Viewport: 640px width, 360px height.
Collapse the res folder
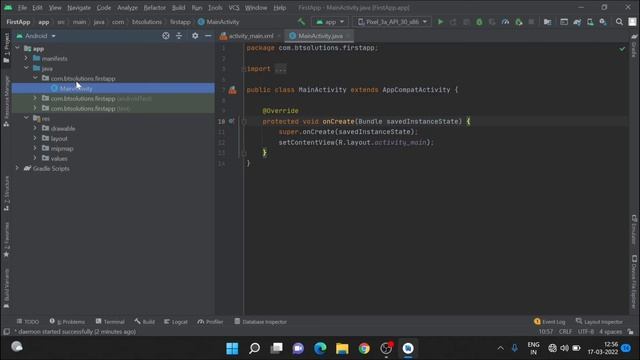[x=27, y=118]
